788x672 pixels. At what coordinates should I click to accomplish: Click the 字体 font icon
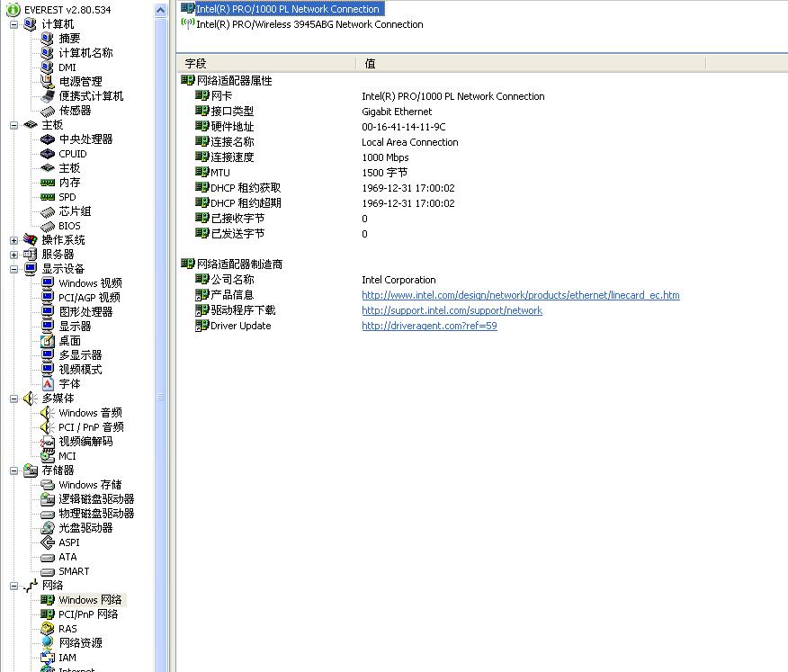48,384
